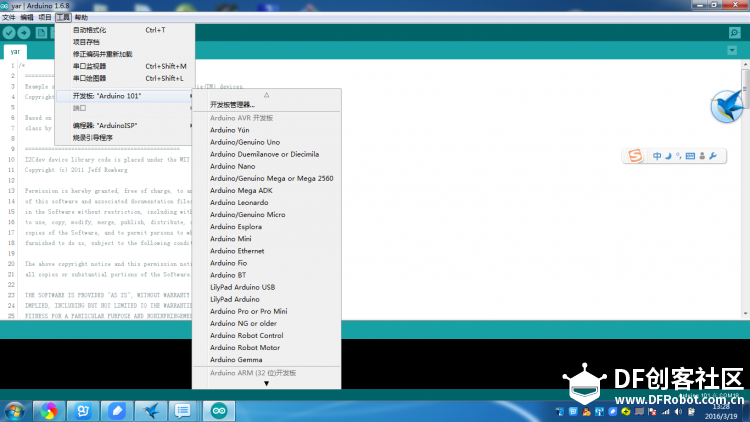Image resolution: width=750 pixels, height=422 pixels.
Task: Choose 自动格式化 from the tools menu
Action: [125, 30]
